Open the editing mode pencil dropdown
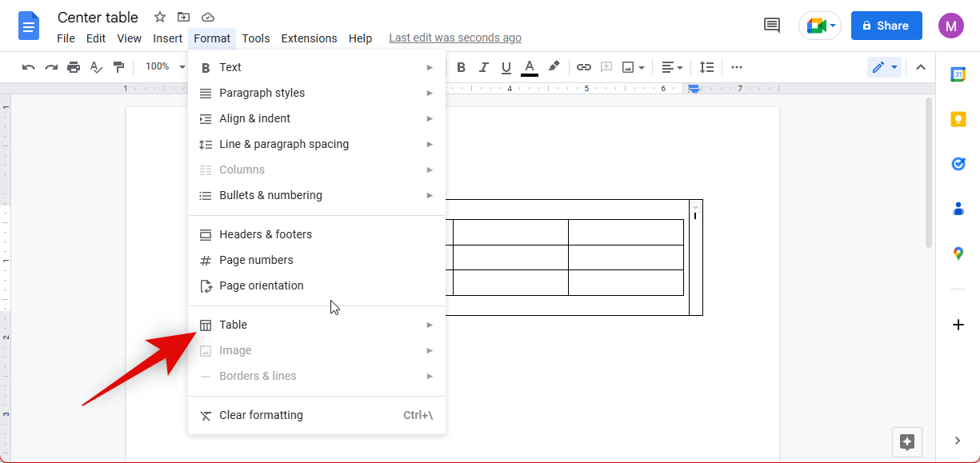 [884, 67]
